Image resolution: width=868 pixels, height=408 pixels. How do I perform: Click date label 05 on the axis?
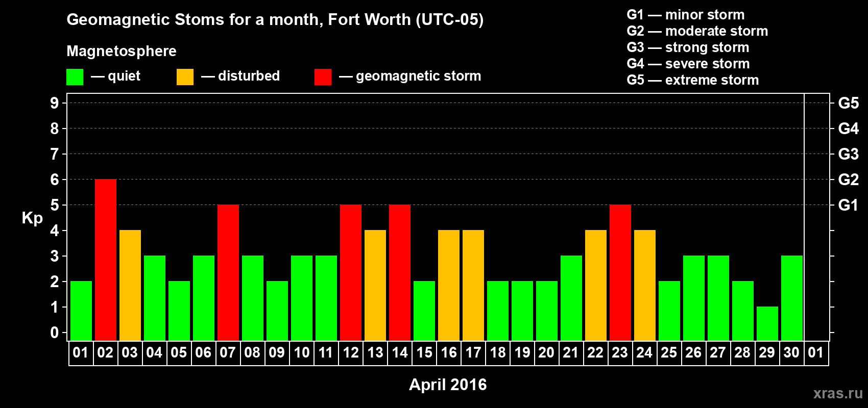[x=179, y=353]
